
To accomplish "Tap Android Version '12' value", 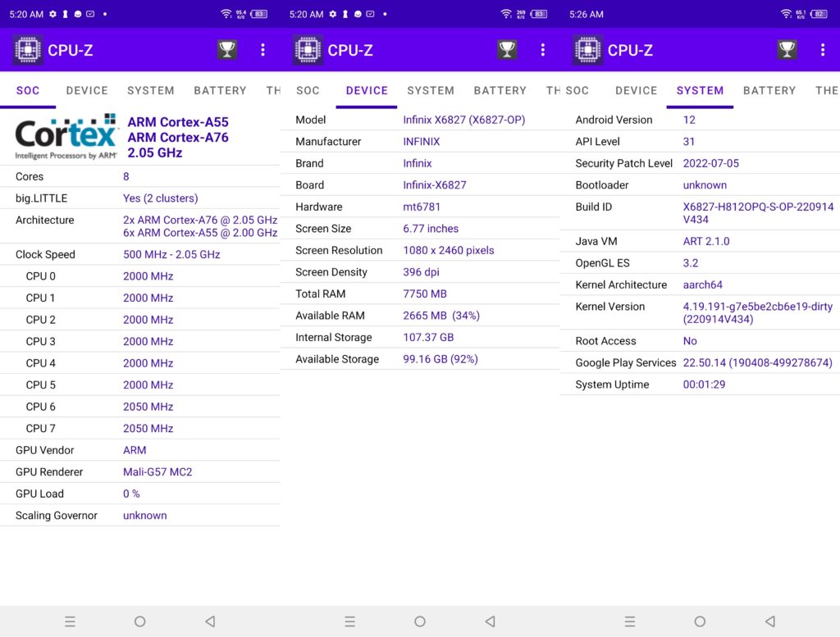I will coord(689,120).
